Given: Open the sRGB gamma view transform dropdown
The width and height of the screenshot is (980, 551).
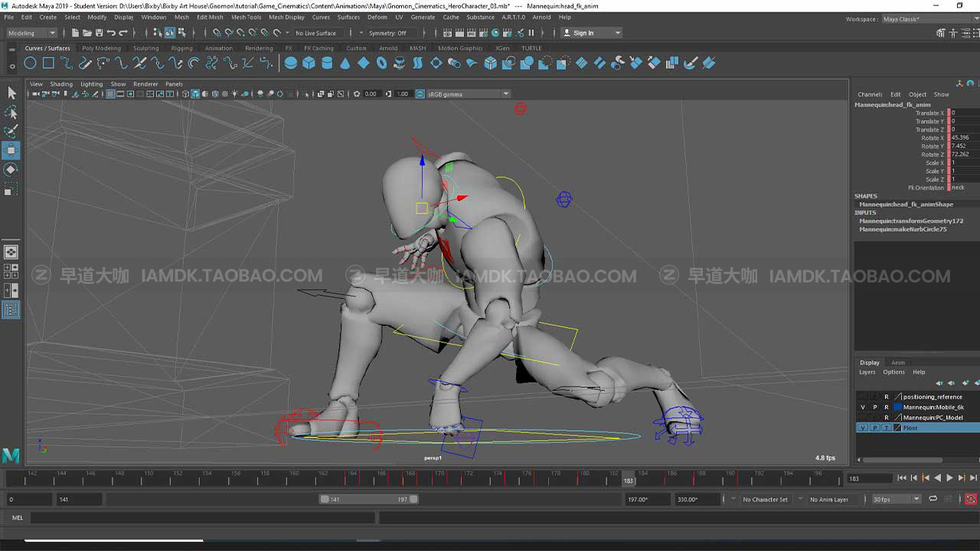Looking at the screenshot, I should pos(469,94).
